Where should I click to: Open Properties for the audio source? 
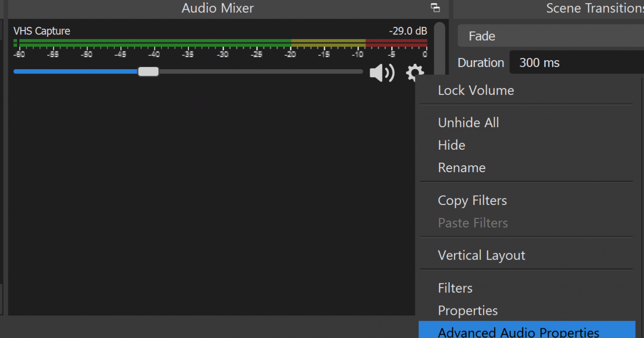(467, 311)
